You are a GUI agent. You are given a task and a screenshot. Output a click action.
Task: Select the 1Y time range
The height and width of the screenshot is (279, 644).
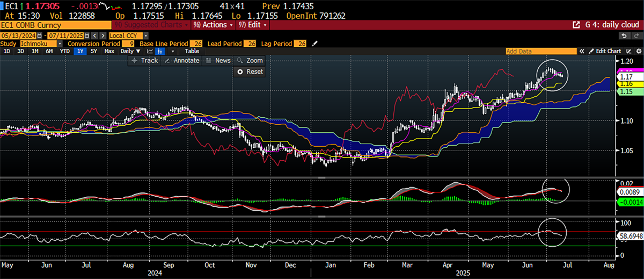(80, 51)
